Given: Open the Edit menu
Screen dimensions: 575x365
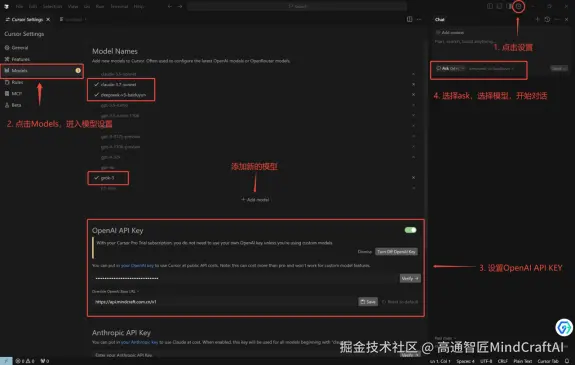Looking at the screenshot, I should [33, 6].
